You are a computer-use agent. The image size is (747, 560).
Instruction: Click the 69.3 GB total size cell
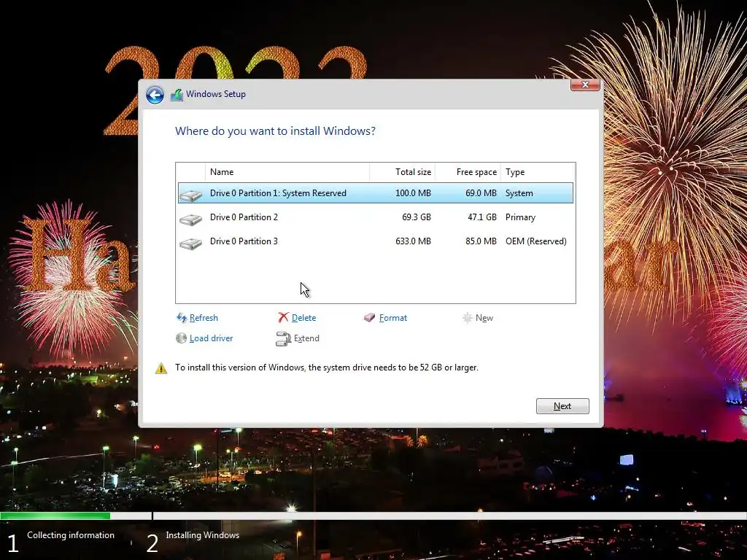pos(417,217)
